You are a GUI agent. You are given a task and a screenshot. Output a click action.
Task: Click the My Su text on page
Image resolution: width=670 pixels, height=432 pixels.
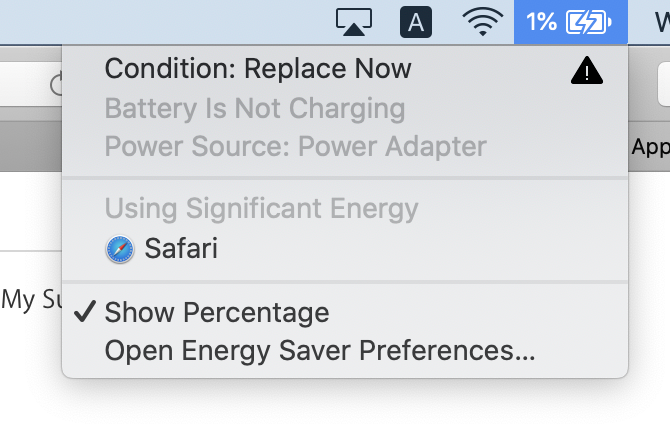point(32,299)
